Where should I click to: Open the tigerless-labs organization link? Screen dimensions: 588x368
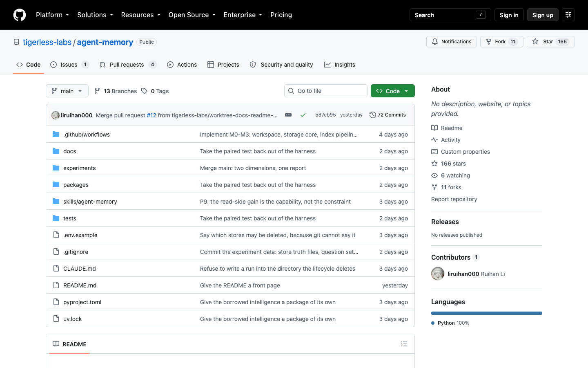coord(47,42)
